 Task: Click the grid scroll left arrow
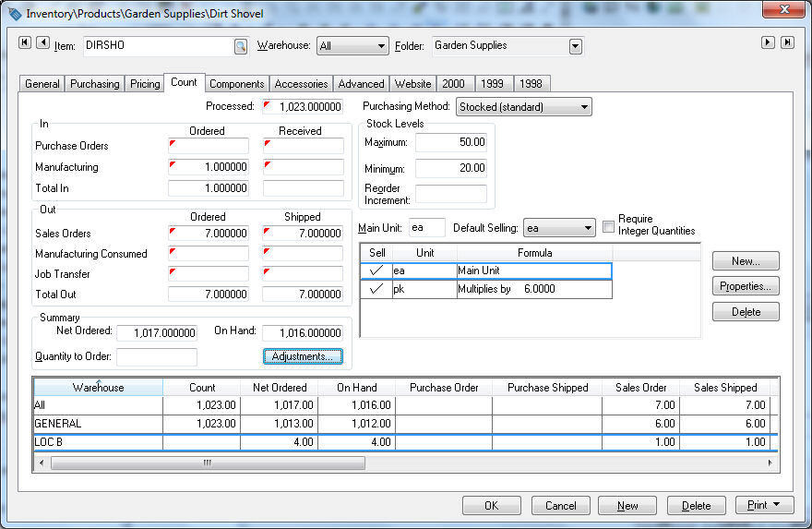(x=42, y=463)
